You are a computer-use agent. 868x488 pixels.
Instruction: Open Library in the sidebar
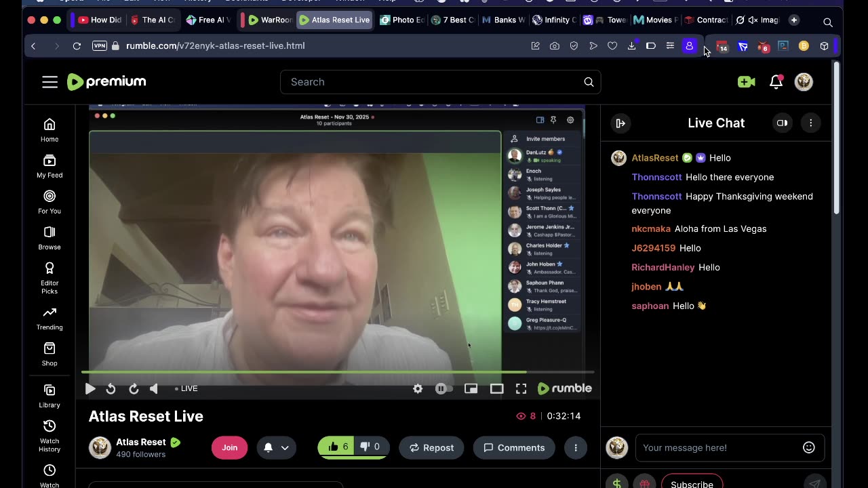click(x=50, y=396)
